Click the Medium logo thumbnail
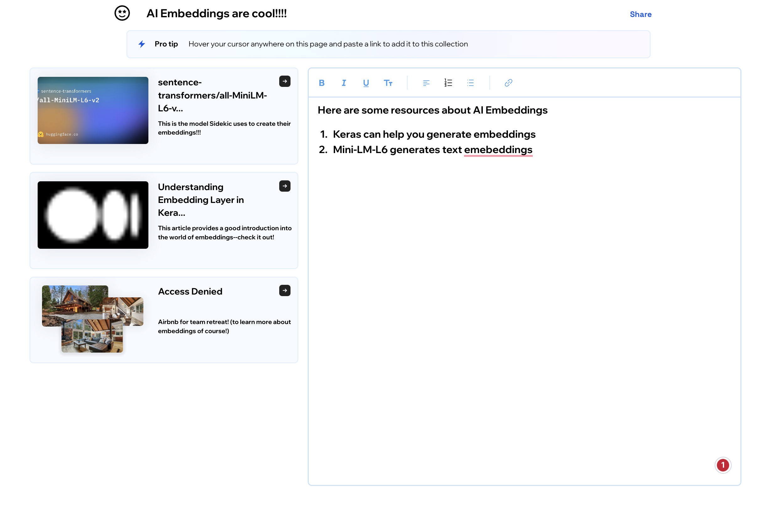This screenshot has height=532, width=763. pos(93,215)
